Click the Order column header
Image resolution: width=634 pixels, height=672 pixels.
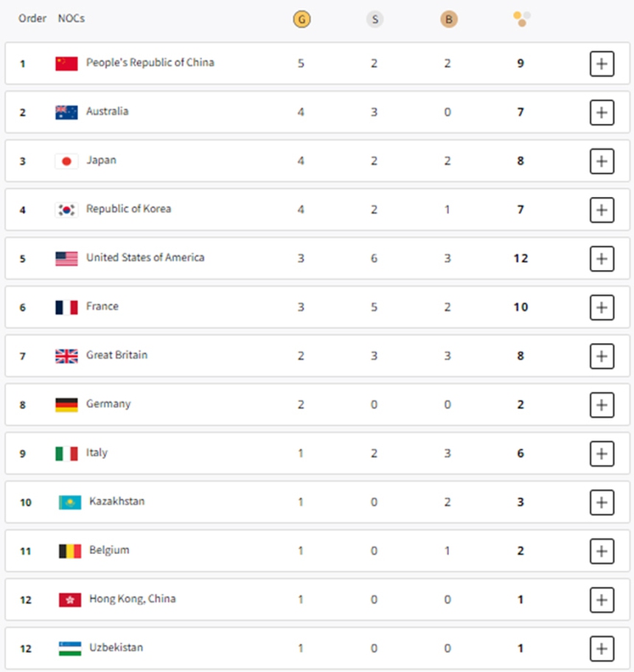32,18
